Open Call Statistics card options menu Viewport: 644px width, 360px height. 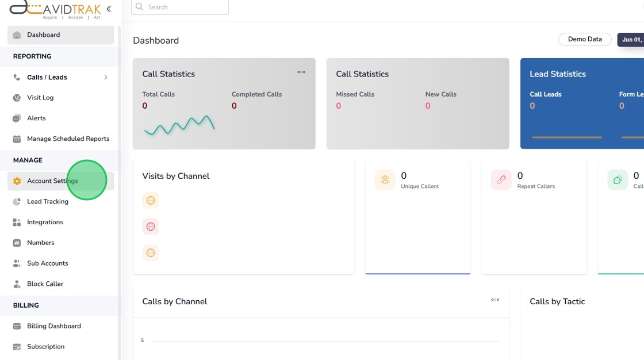(301, 72)
